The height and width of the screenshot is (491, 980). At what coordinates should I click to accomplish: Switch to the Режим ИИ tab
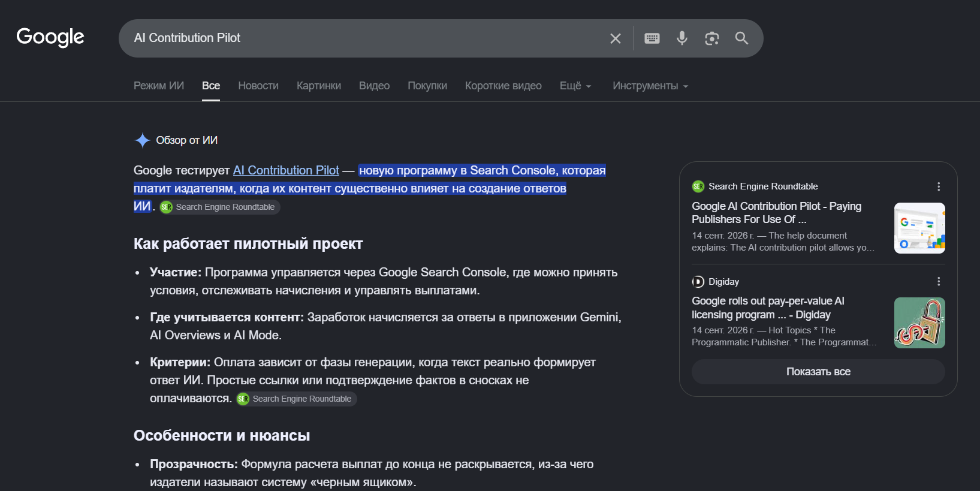click(x=159, y=86)
